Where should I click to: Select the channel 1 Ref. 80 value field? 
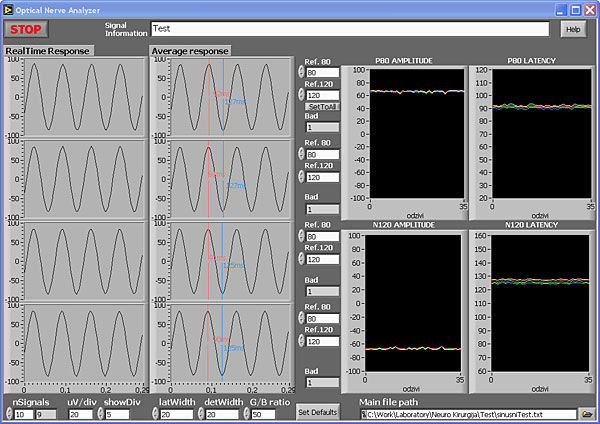[x=323, y=72]
